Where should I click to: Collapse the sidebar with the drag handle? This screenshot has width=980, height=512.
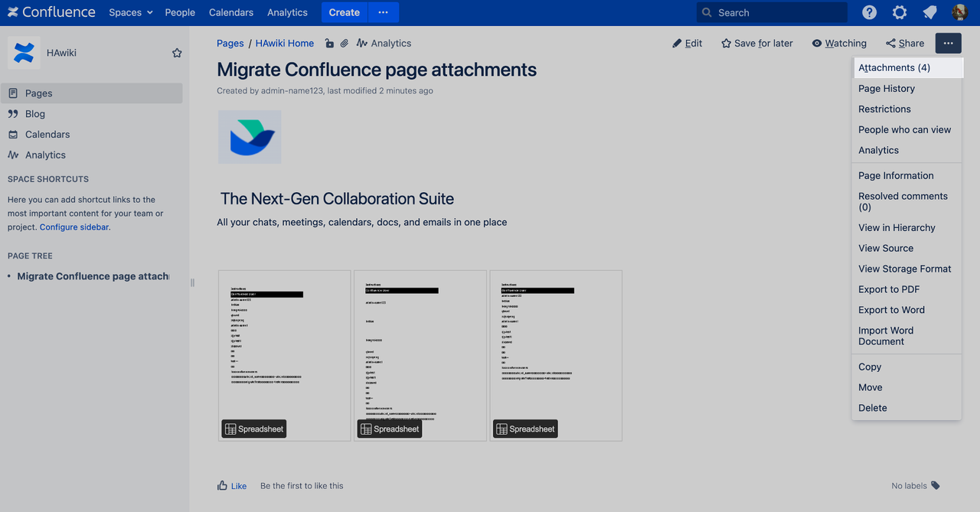tap(192, 282)
